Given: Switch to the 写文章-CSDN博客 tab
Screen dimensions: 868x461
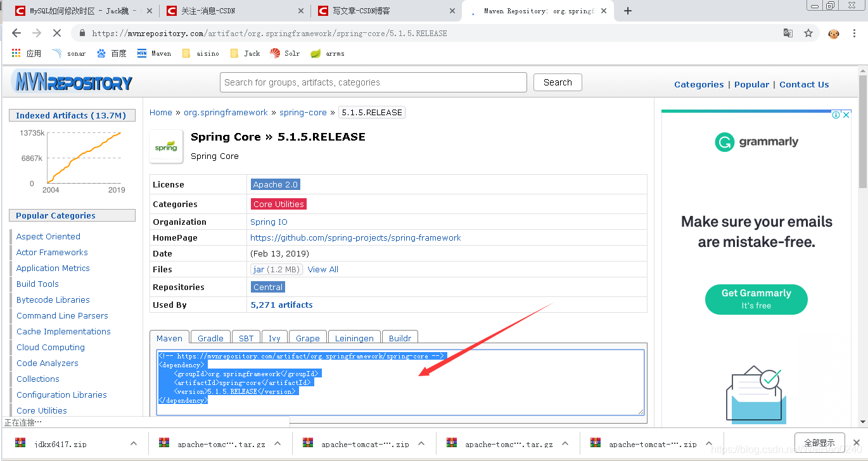Looking at the screenshot, I should (x=386, y=11).
